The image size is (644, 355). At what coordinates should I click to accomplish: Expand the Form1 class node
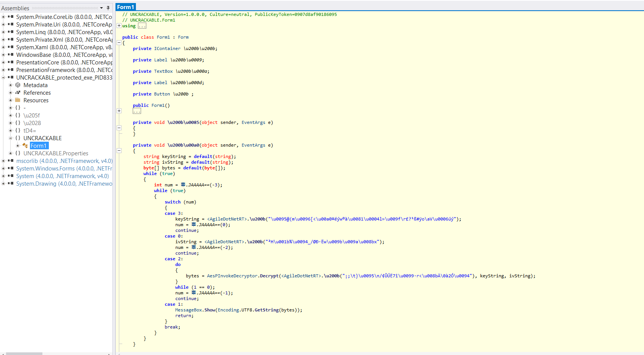pyautogui.click(x=18, y=145)
